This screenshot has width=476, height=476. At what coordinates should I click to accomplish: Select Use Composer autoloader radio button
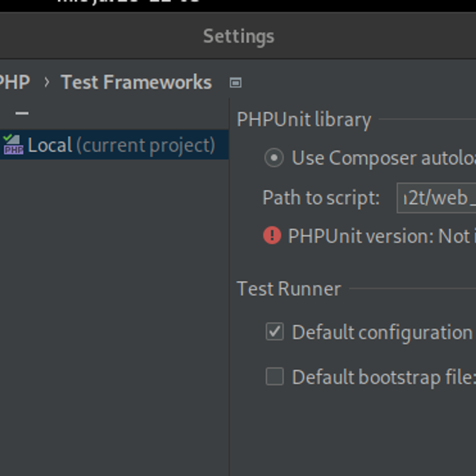[x=274, y=158]
